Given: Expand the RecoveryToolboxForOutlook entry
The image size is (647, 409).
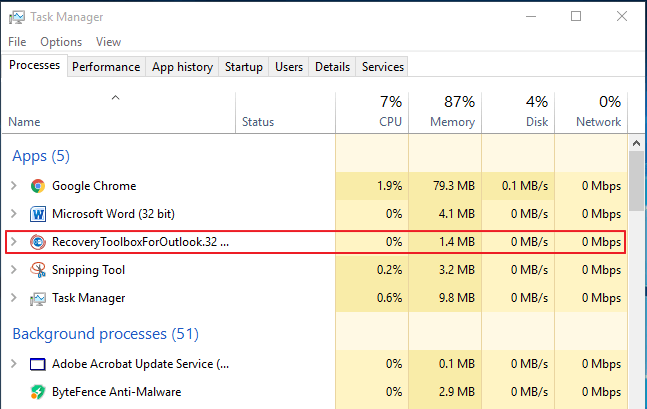Looking at the screenshot, I should [14, 242].
